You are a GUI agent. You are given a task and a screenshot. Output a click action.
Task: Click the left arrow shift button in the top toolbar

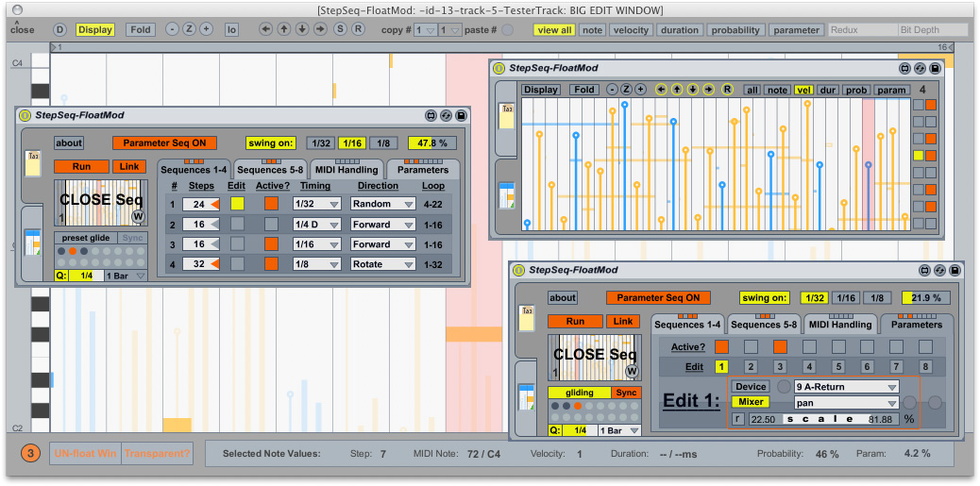pyautogui.click(x=266, y=29)
